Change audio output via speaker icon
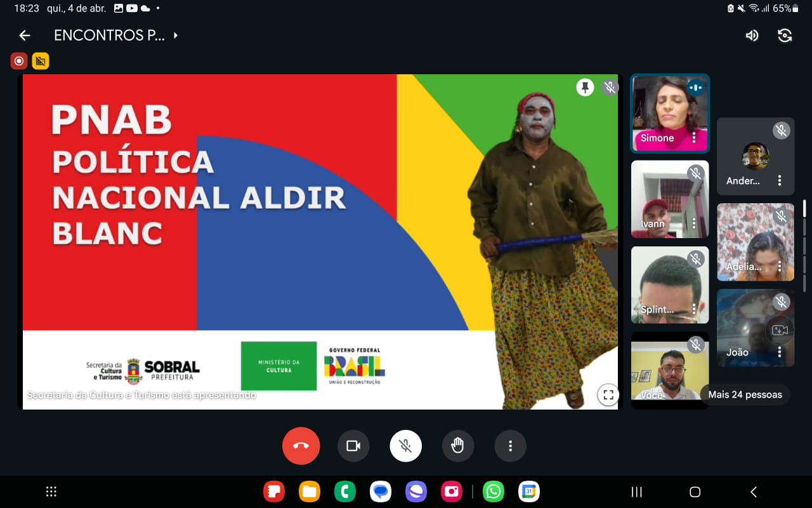812x508 pixels. click(752, 36)
